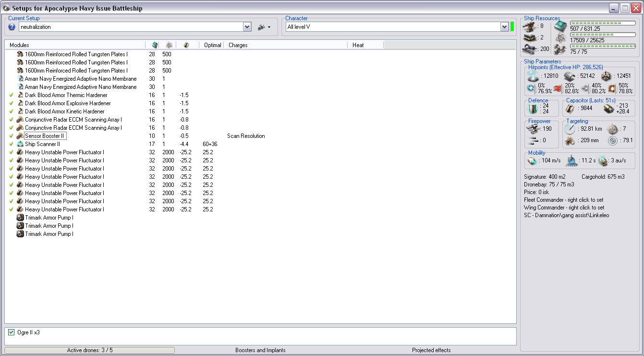
Task: Deactivate Ship Scanner II via its checkmark
Action: 11,144
